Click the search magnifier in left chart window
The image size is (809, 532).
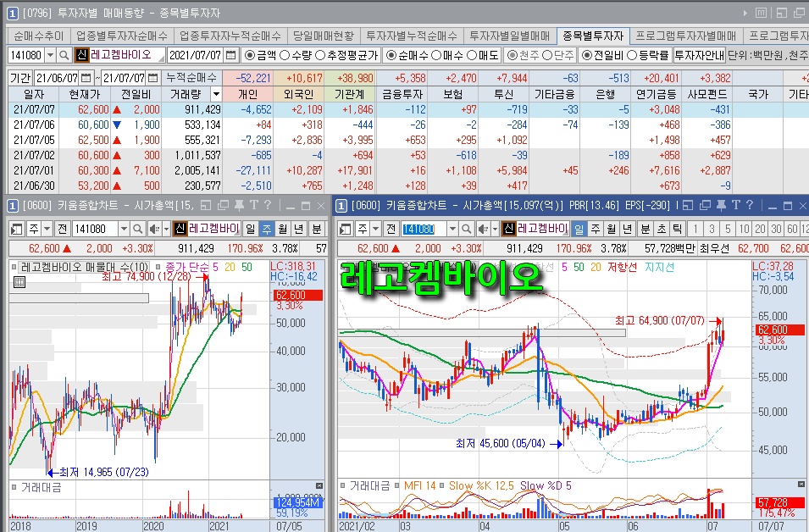pos(138,229)
